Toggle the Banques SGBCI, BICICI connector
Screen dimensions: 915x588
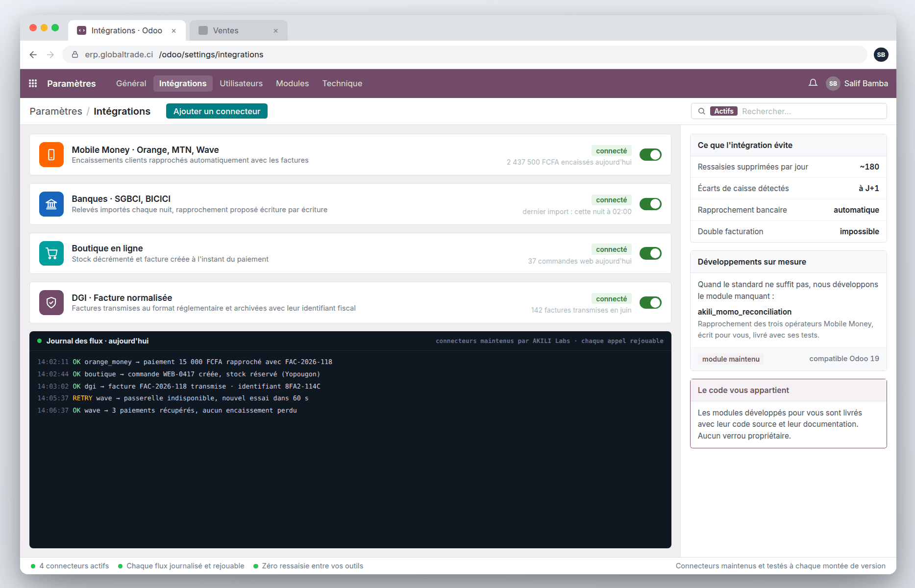[650, 204]
